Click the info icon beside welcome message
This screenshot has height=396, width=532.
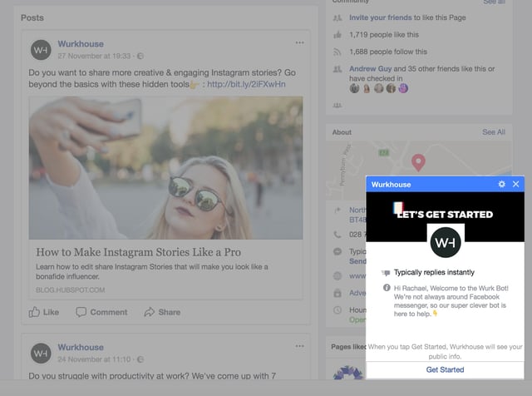[387, 288]
